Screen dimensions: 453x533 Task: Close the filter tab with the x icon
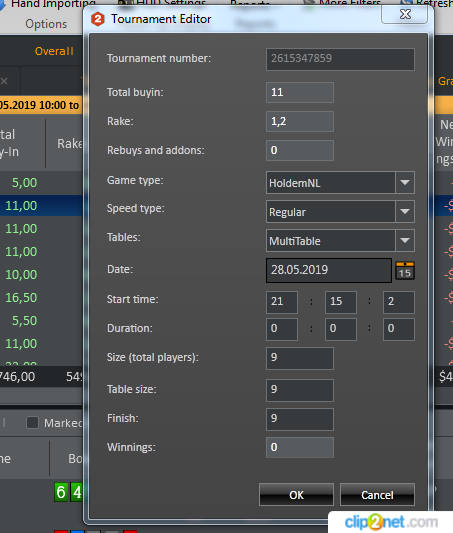coord(4,81)
